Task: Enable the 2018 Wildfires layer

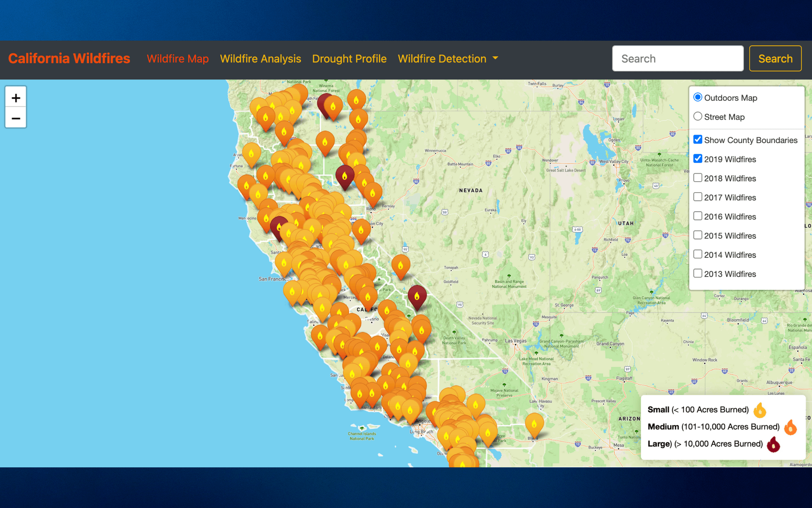Action: tap(698, 178)
